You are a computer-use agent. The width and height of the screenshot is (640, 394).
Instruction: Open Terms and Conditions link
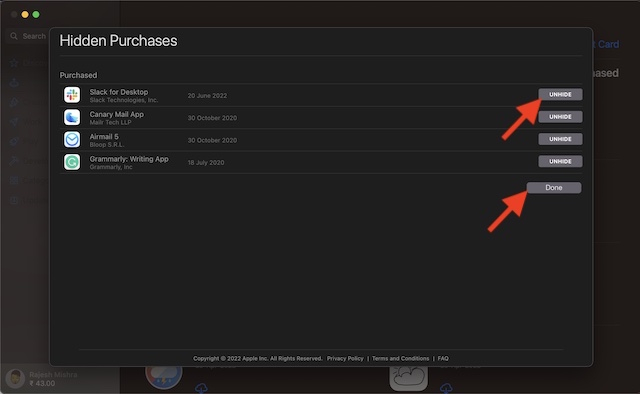[x=400, y=358]
